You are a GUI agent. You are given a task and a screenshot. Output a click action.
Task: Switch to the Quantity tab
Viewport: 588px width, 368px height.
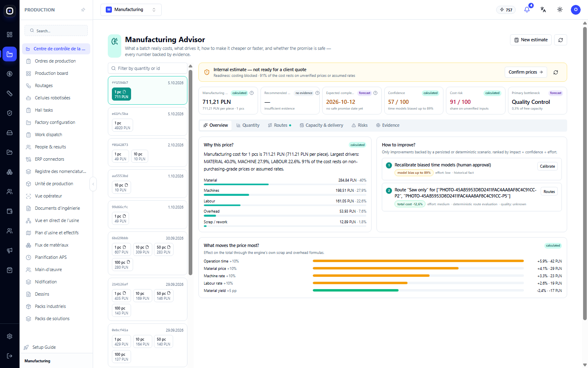pyautogui.click(x=248, y=125)
